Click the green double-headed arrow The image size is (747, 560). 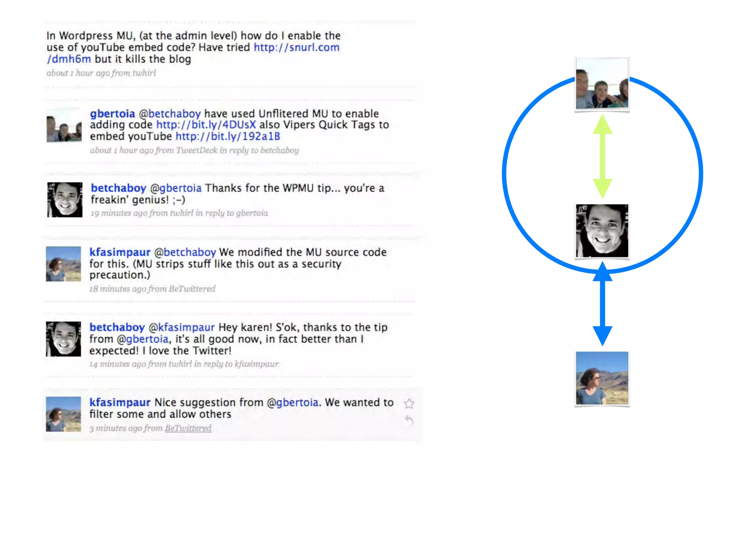602,156
